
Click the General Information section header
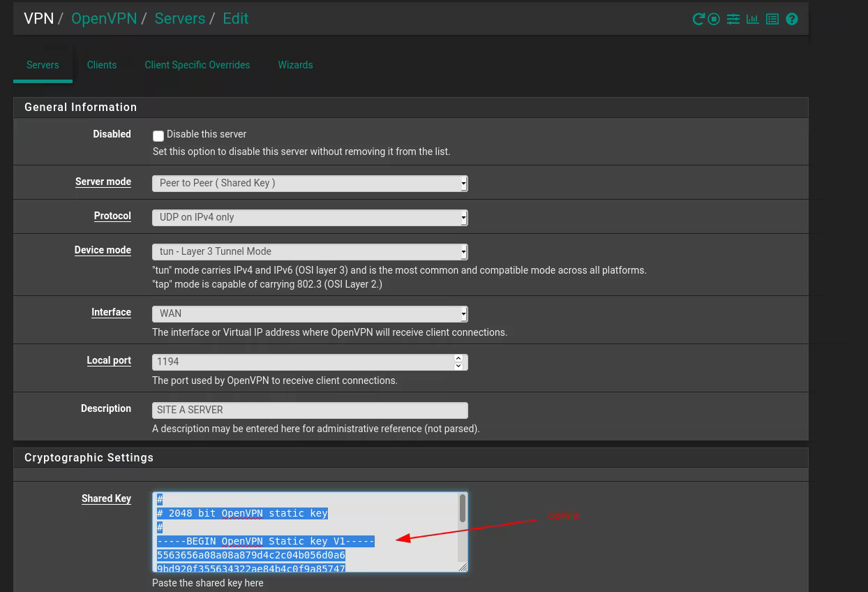(410, 108)
